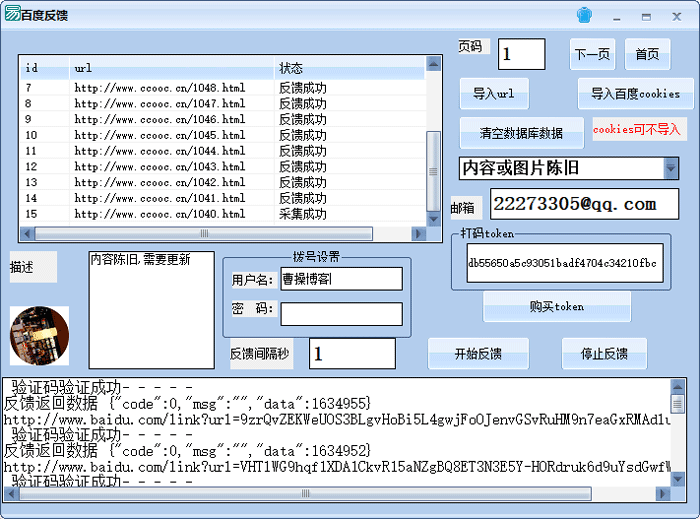Click the 导入url button
700x519 pixels.
coord(494,94)
